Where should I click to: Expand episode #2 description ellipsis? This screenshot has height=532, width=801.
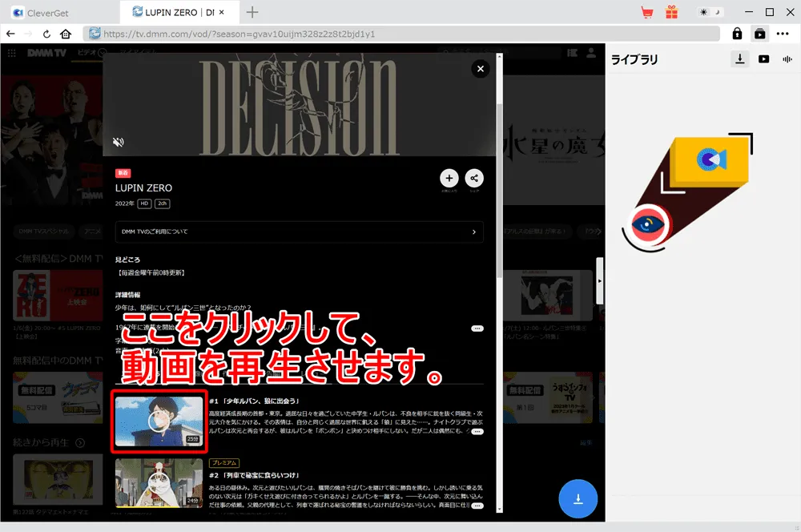pos(477,506)
